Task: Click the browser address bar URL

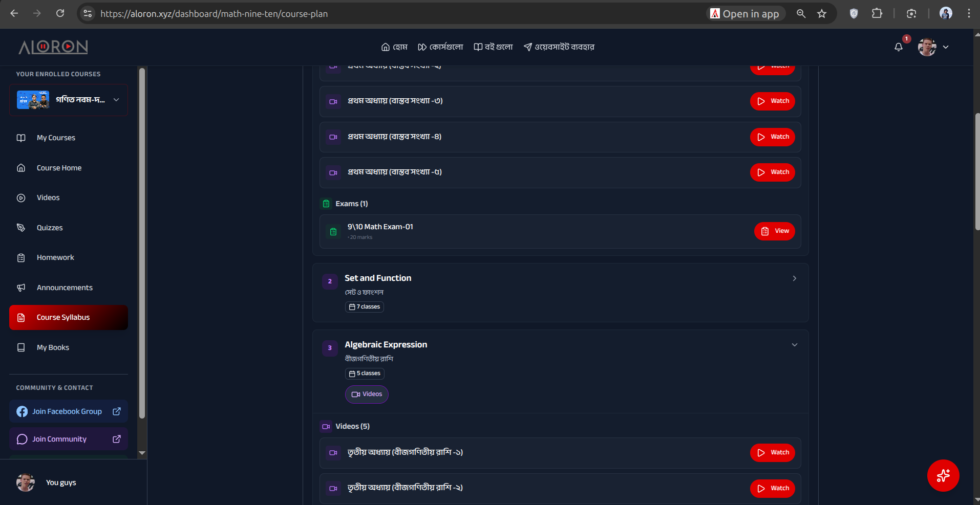Action: point(214,14)
